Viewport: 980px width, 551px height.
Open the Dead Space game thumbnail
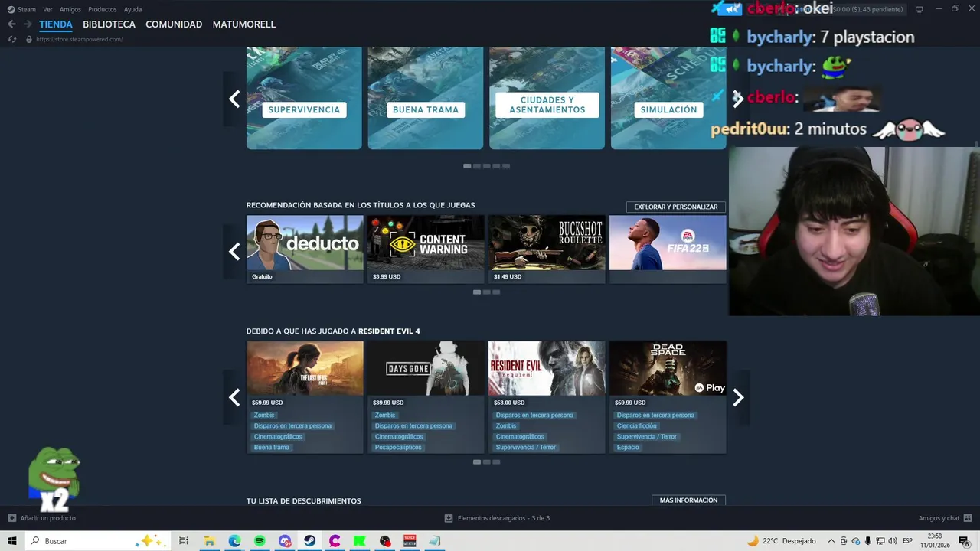pyautogui.click(x=668, y=368)
